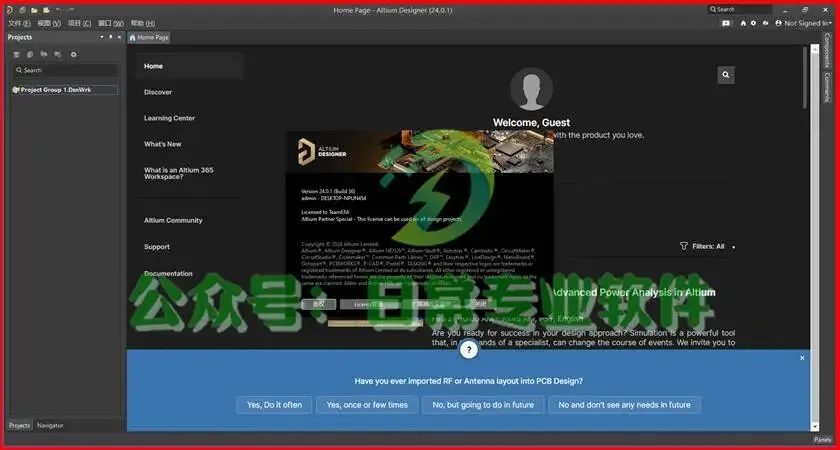Image resolution: width=840 pixels, height=450 pixels.
Task: Dismiss the blue survey banner
Action: coord(802,358)
